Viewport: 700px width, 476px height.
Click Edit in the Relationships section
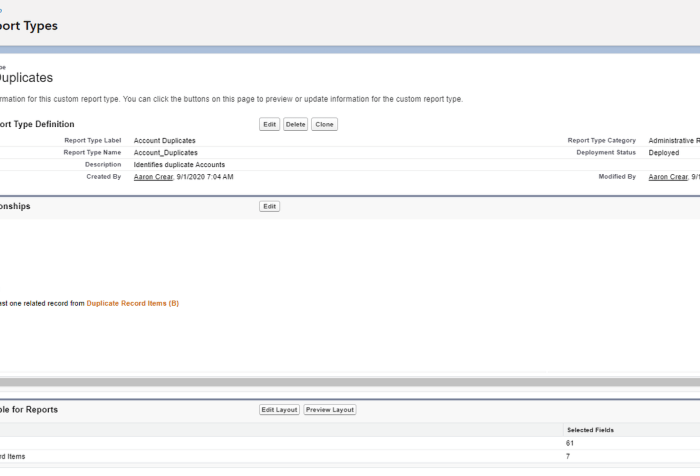269,206
